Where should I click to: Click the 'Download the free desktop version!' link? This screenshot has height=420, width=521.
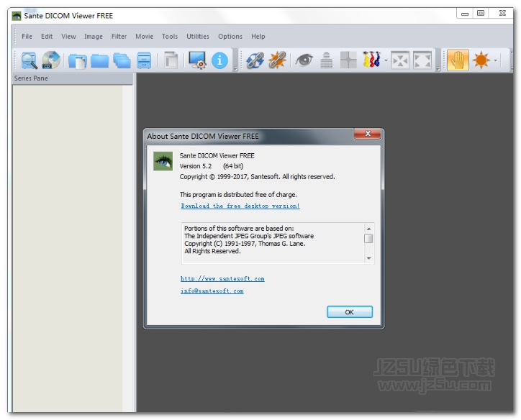tap(240, 206)
